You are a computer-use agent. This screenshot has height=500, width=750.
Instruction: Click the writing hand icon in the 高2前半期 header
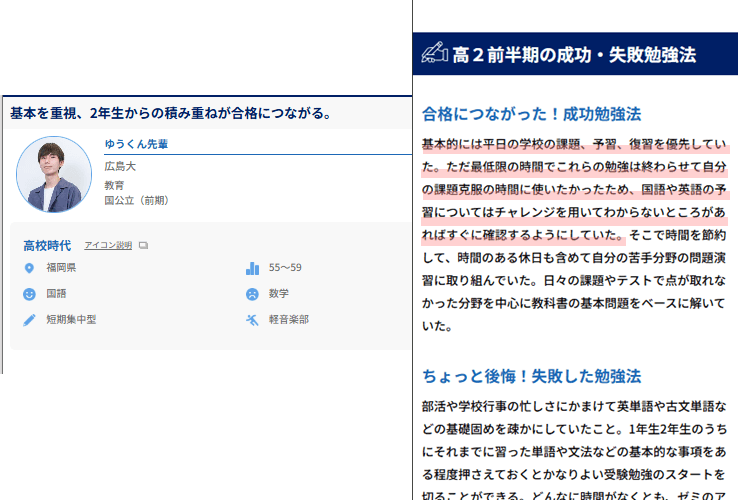434,53
